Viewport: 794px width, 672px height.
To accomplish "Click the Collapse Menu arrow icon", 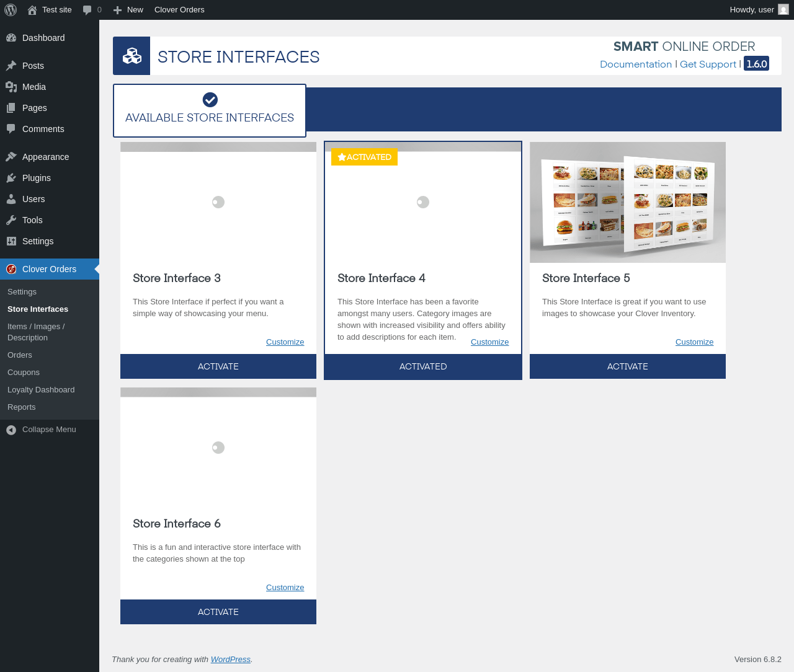I will 11,430.
